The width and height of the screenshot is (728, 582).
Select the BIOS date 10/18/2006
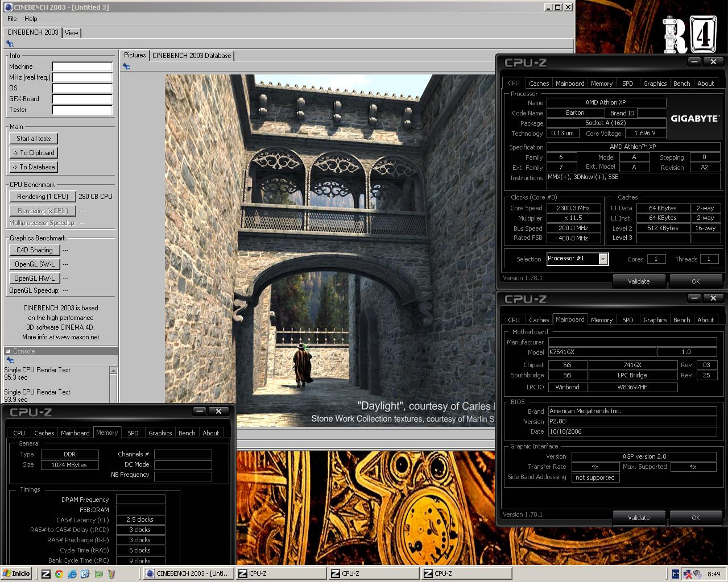(x=632, y=431)
